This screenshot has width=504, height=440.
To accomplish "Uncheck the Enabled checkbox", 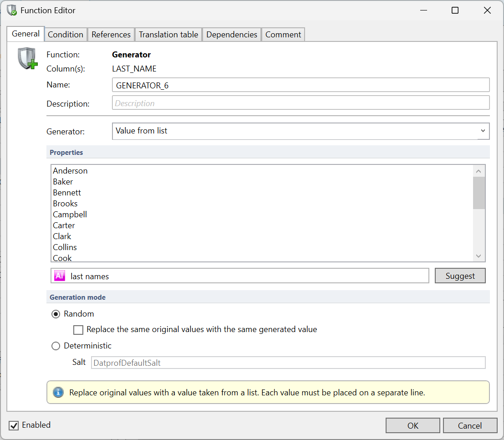I will pyautogui.click(x=15, y=425).
